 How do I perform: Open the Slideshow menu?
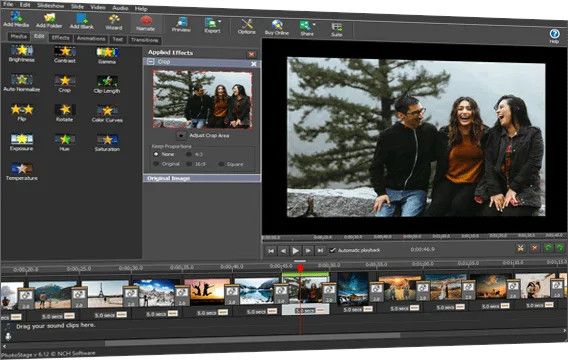pyautogui.click(x=50, y=6)
